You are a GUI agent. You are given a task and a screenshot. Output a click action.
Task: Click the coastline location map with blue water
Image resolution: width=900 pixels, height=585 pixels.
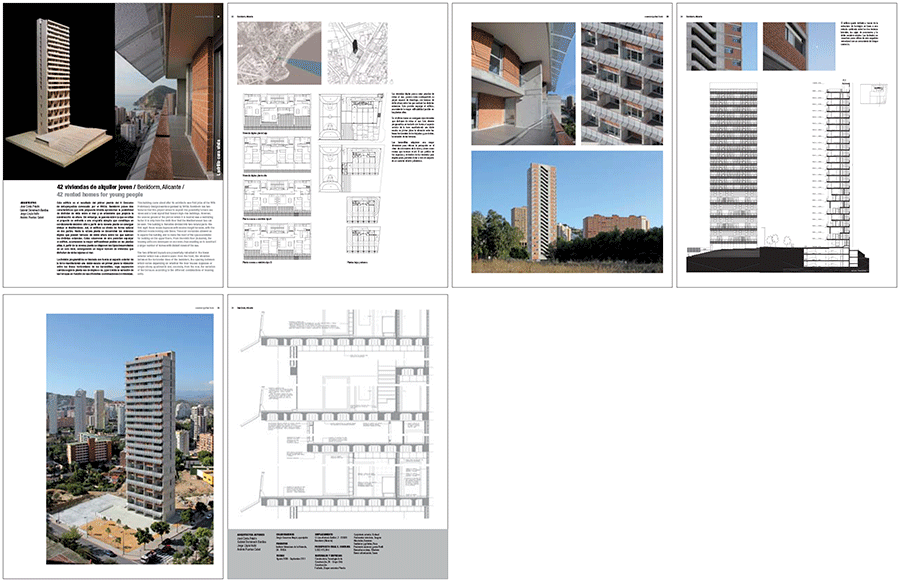point(279,53)
